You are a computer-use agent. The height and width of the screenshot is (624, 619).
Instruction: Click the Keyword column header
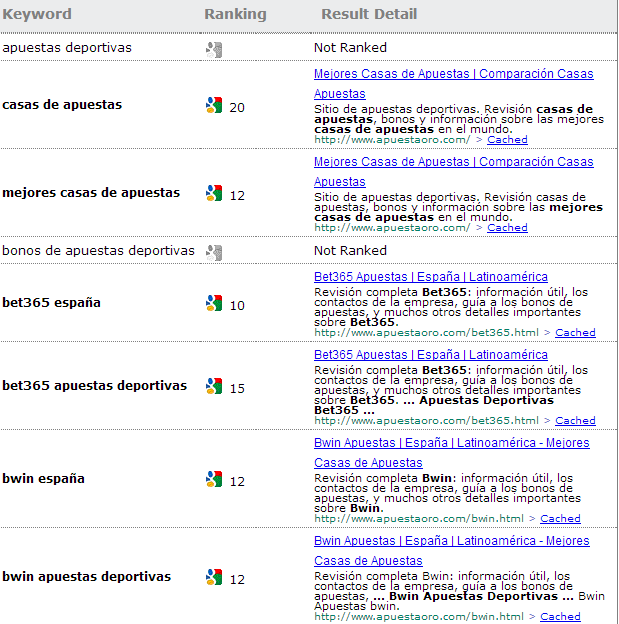coord(37,14)
